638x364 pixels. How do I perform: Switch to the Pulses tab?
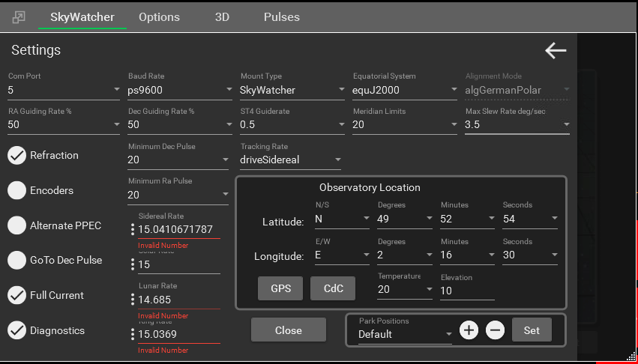(282, 17)
